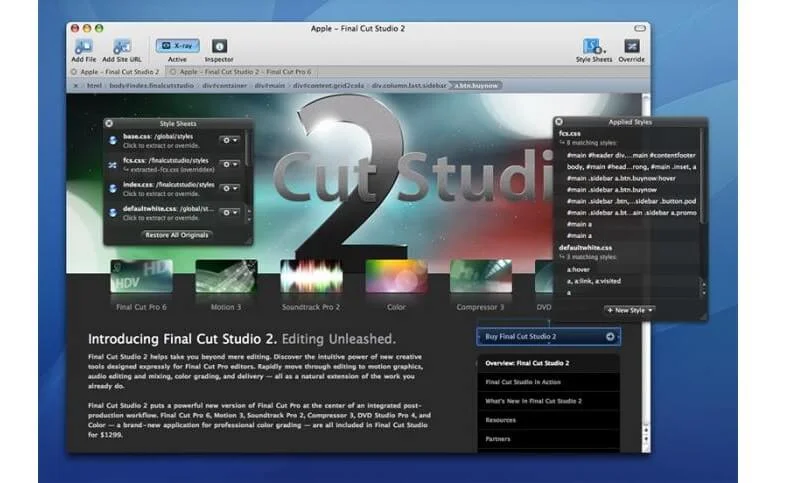The image size is (785, 483).
Task: Select the div#container breadcrumb
Action: [224, 86]
